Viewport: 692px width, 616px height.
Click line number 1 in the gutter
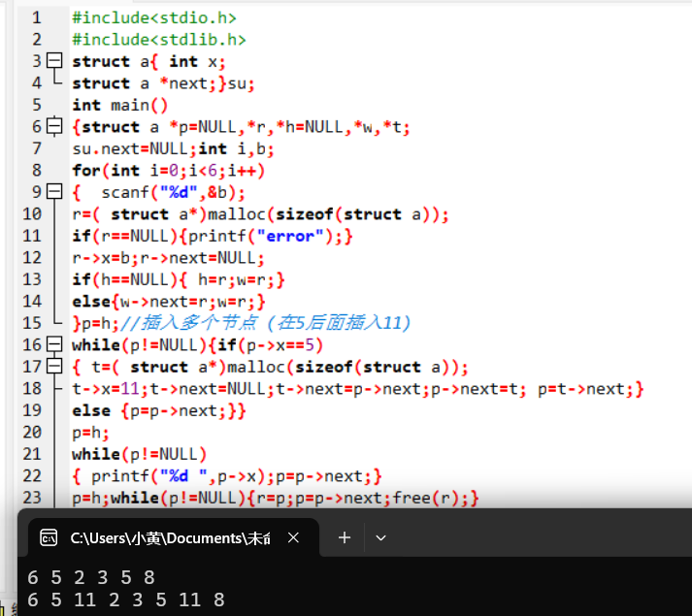tap(36, 17)
